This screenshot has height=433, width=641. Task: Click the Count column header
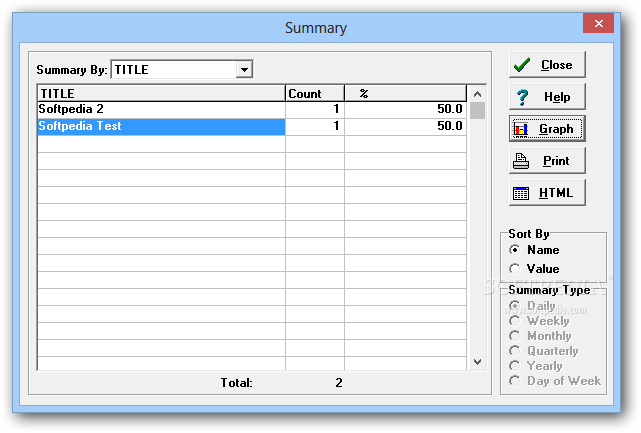point(315,93)
